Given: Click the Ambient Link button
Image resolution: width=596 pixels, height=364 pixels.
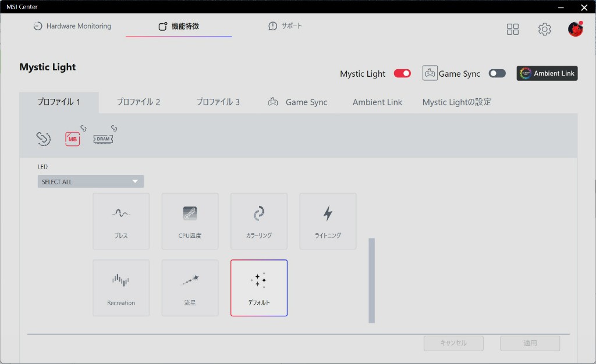Looking at the screenshot, I should coord(547,73).
